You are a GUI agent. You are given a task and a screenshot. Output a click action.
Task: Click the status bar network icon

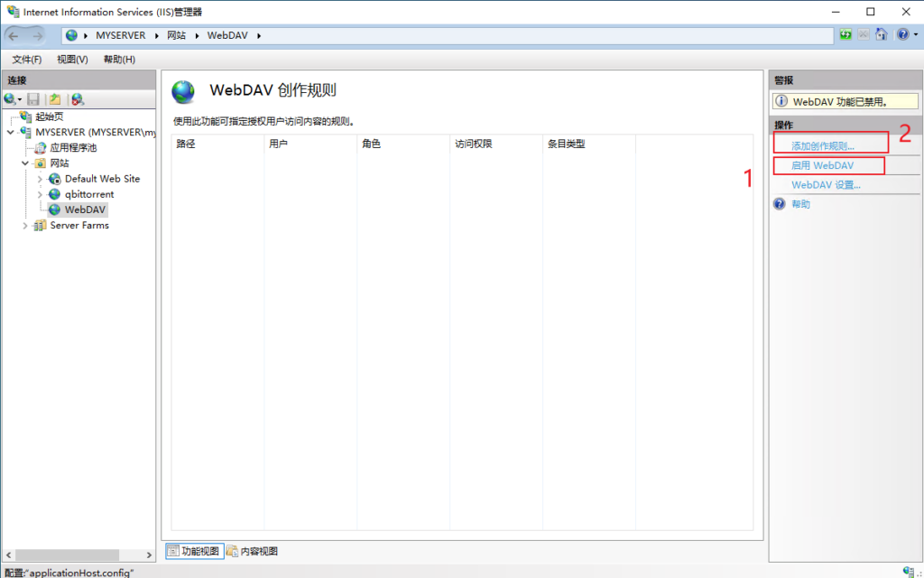click(x=908, y=571)
